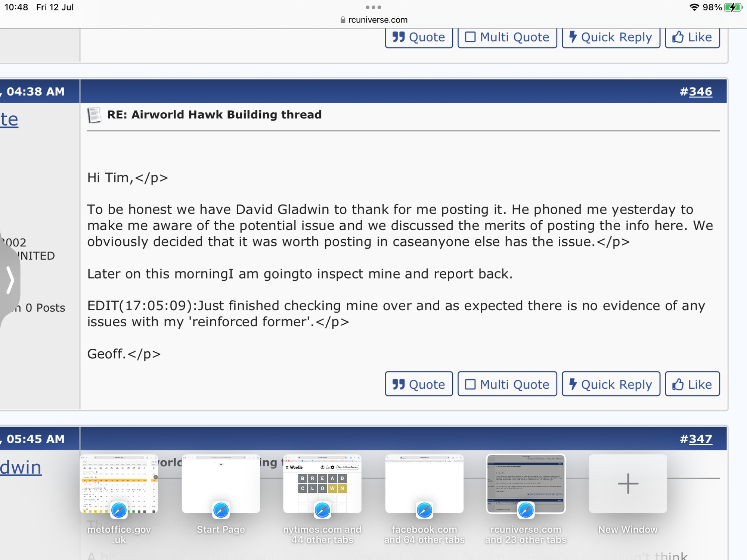Open a New Window with plus

click(x=628, y=484)
